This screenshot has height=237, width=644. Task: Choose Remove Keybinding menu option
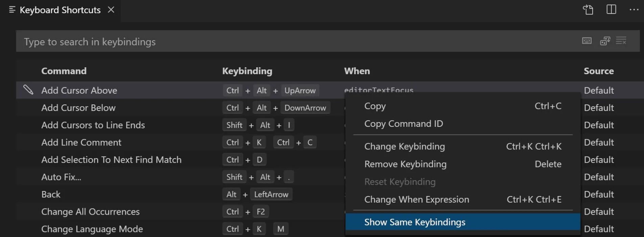[405, 164]
